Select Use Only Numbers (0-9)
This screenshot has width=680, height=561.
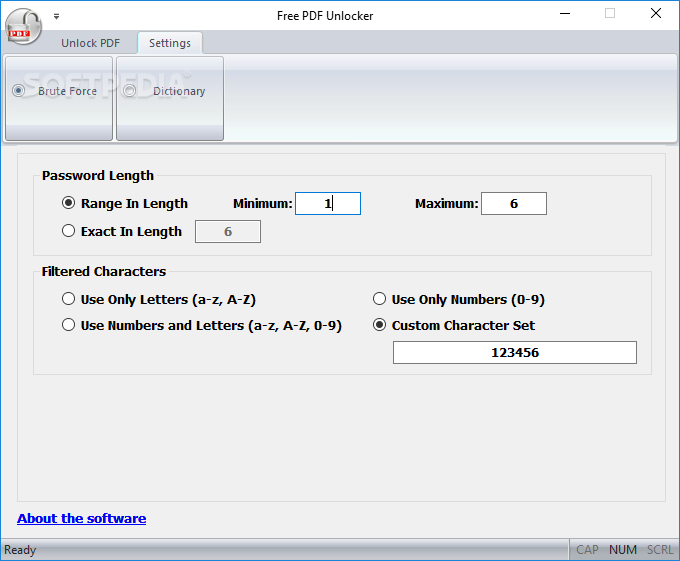coord(459,299)
